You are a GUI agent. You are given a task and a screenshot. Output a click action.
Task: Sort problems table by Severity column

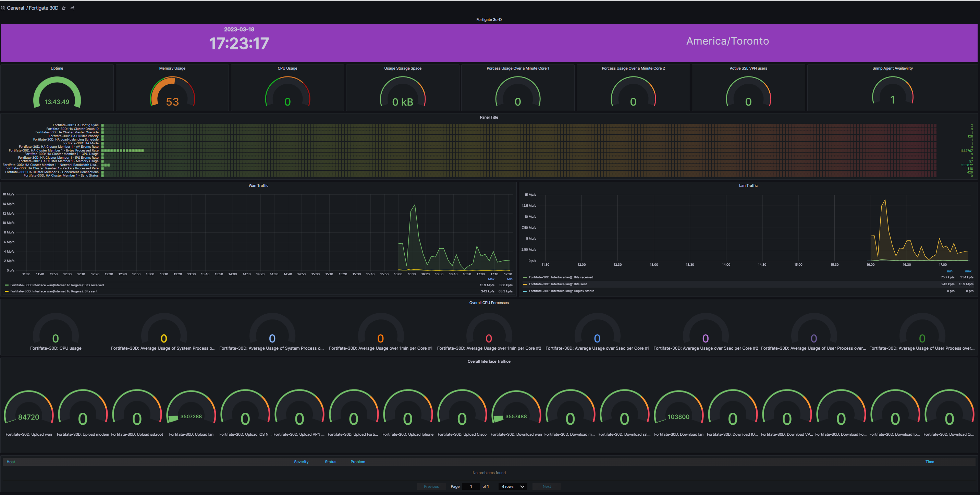301,462
